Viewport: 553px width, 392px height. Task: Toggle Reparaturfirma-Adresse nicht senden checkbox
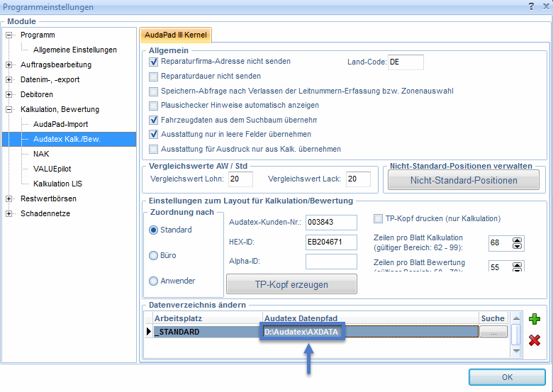[153, 62]
